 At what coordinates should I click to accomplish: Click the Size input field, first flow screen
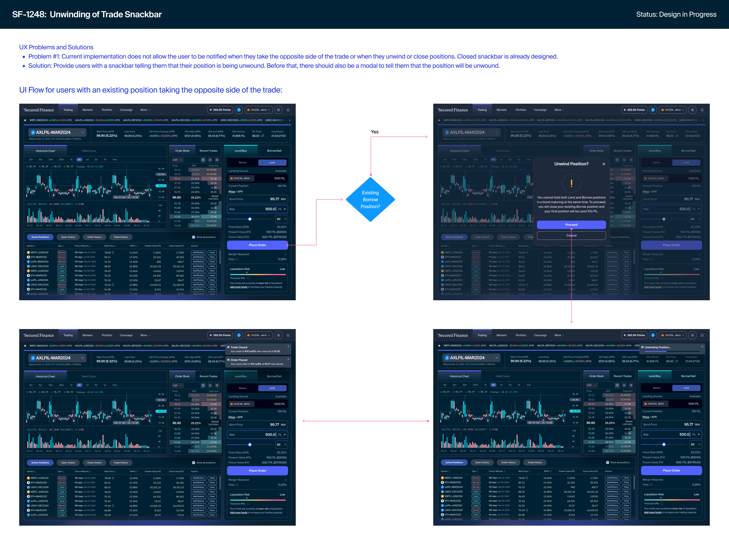257,209
